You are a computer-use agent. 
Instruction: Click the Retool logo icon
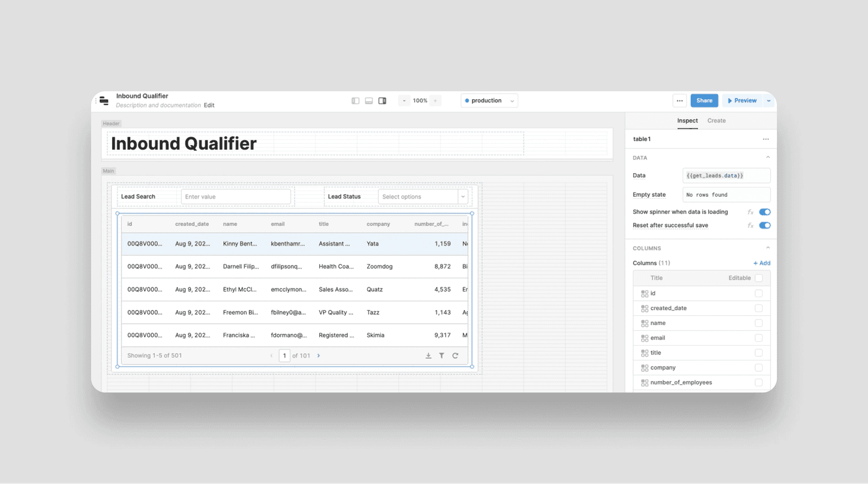click(104, 101)
